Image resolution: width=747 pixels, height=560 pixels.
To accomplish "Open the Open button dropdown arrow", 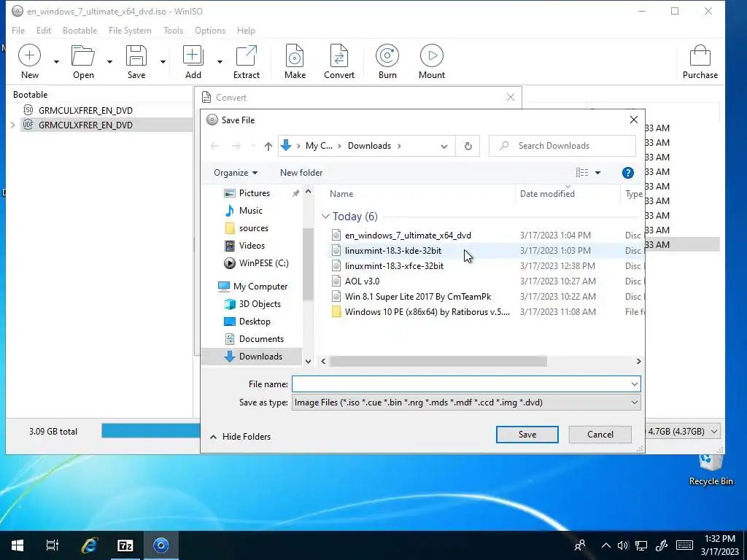I will (x=109, y=61).
